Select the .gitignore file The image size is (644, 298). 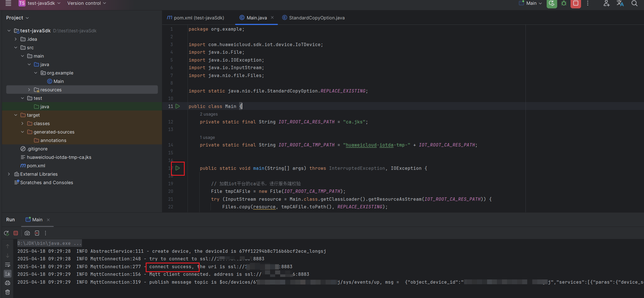[34, 149]
